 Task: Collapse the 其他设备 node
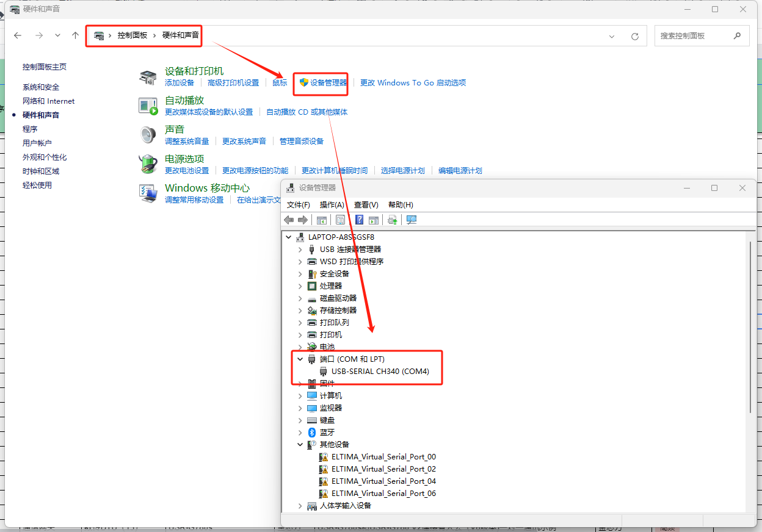300,444
